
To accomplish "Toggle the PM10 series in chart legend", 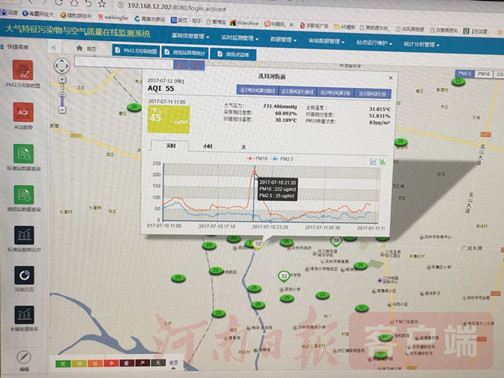I will (x=257, y=158).
